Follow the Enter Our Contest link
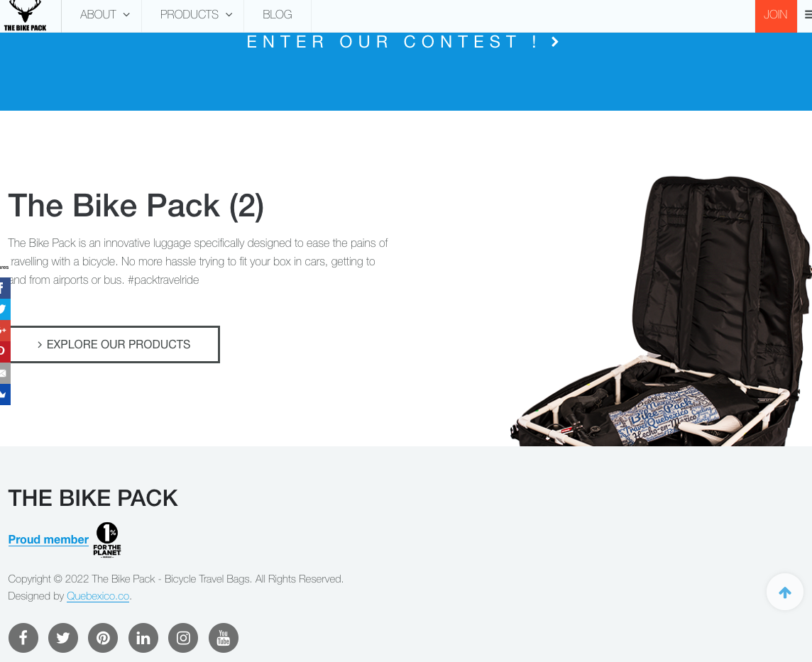Screen dimensions: 812x662 coord(403,42)
